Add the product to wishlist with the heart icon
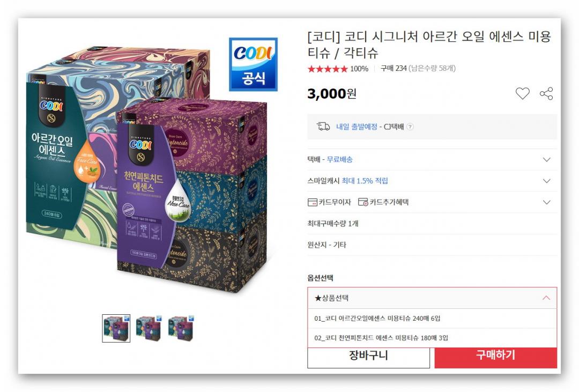This screenshot has height=392, width=579. [x=522, y=93]
